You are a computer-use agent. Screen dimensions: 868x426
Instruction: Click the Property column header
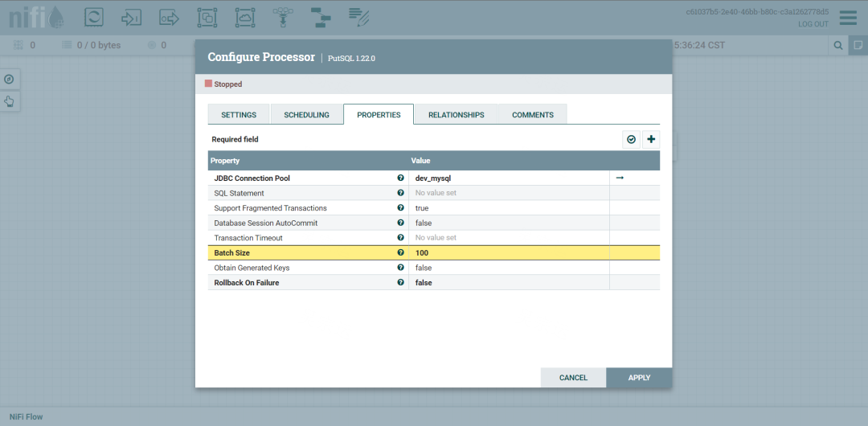[309, 161]
